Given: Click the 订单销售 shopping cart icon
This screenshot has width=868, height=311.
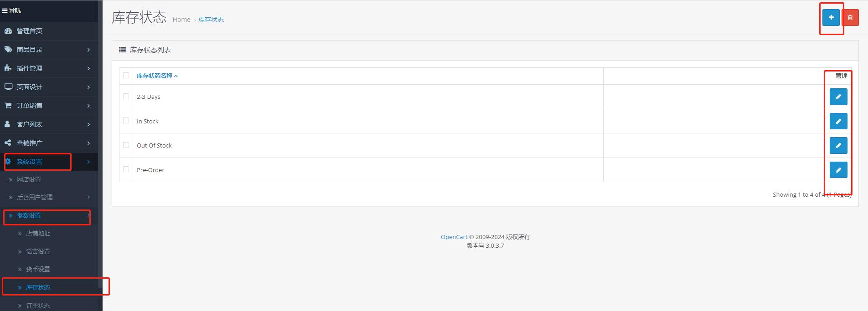Looking at the screenshot, I should (x=8, y=106).
